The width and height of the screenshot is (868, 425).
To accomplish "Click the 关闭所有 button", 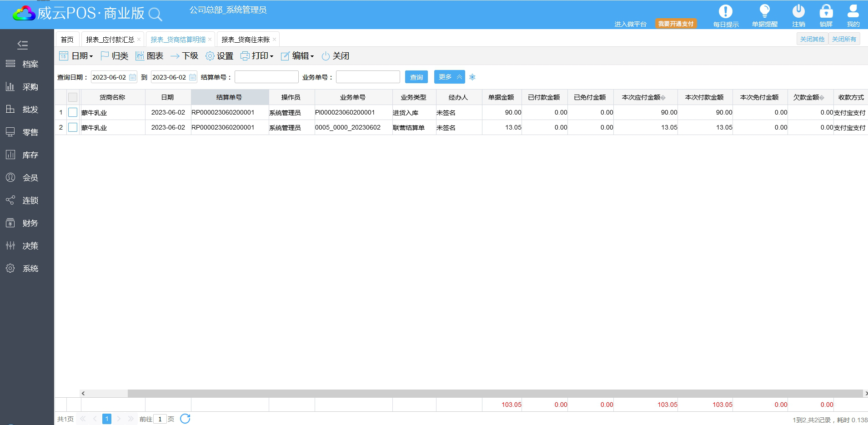I will click(x=844, y=39).
